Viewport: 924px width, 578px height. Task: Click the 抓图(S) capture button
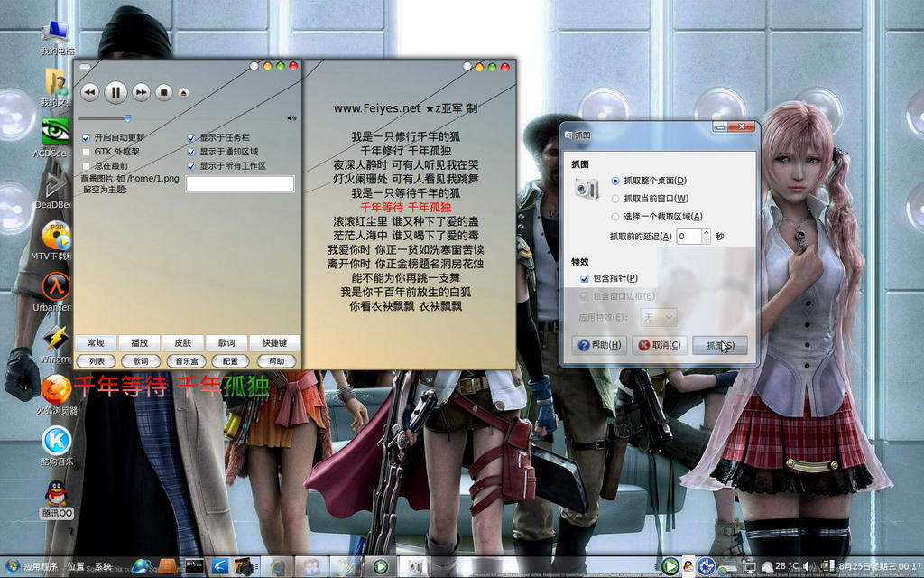(x=720, y=345)
